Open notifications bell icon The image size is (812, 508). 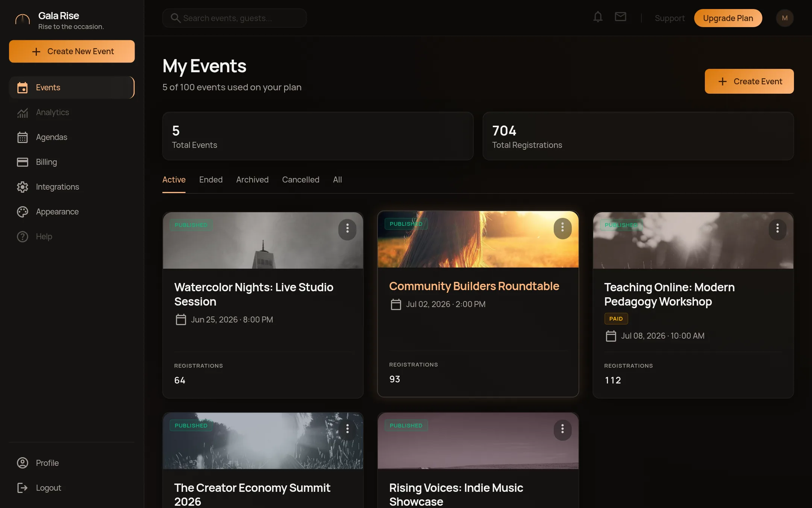point(598,17)
